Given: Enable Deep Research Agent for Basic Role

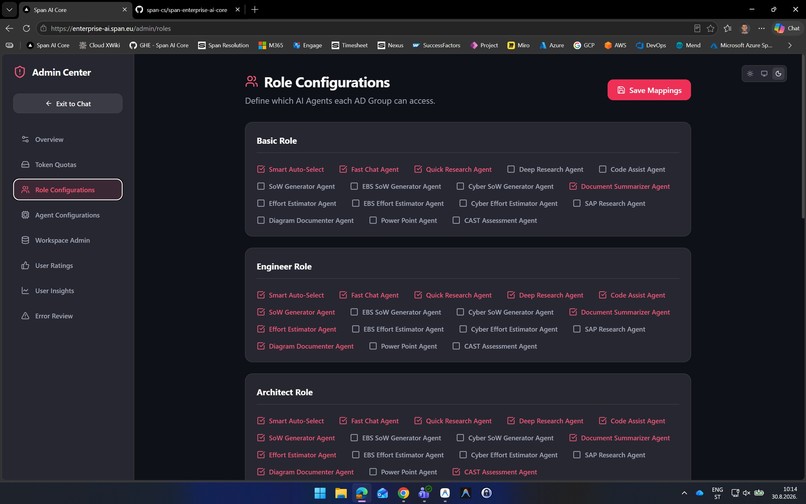Looking at the screenshot, I should coord(511,169).
